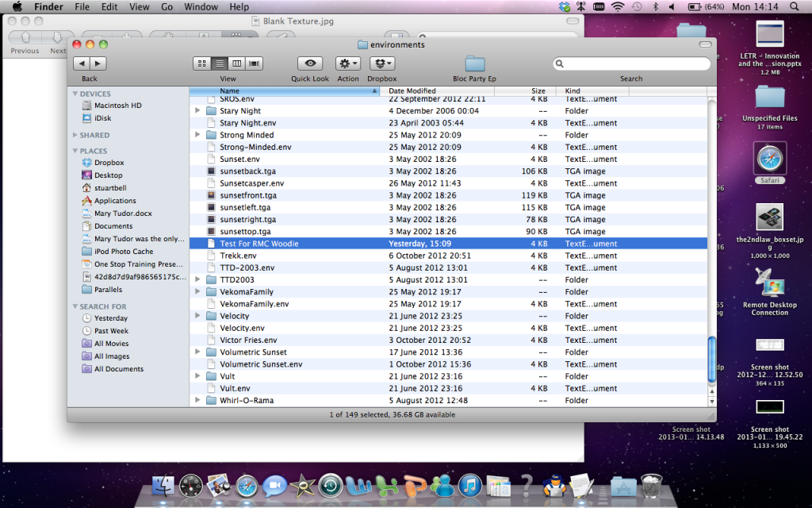
Task: Expand the Vult folder
Action: coord(197,375)
